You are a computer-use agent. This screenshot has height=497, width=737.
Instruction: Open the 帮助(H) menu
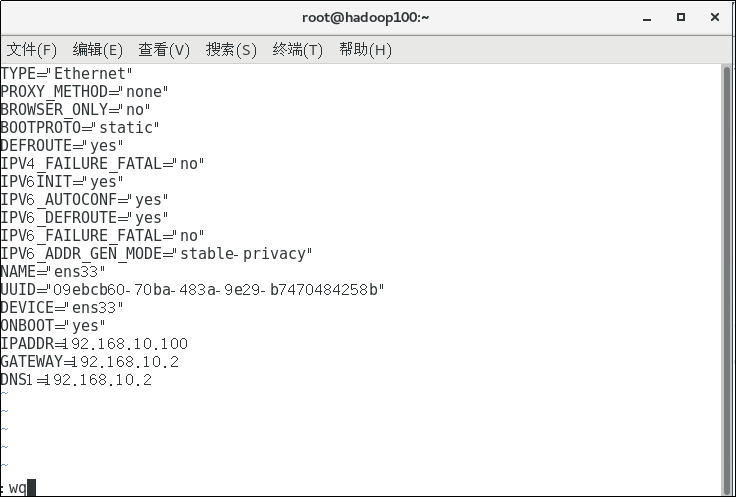(365, 50)
